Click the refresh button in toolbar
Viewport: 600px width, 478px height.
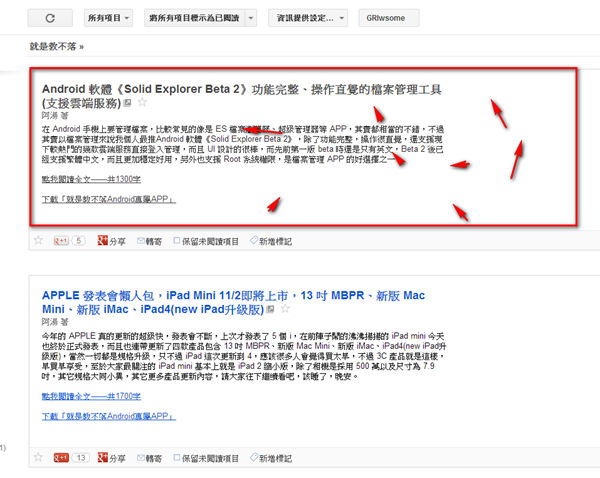(50, 18)
